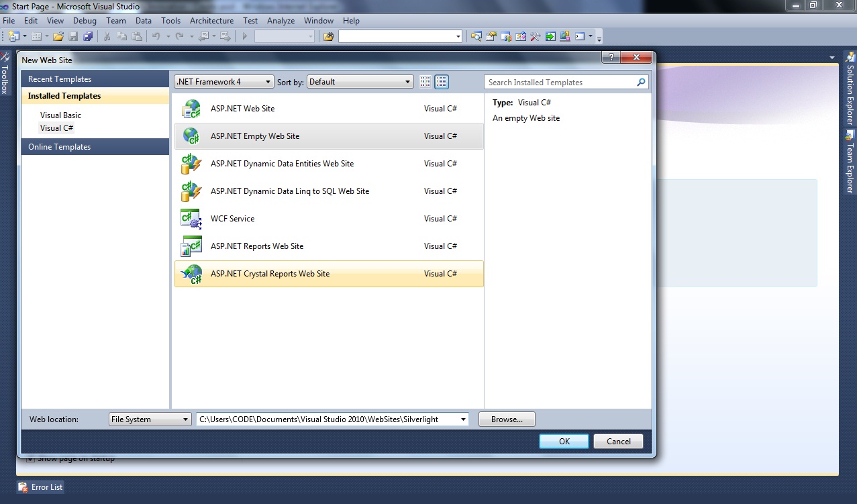The height and width of the screenshot is (504, 857).
Task: Open the Architecture menu
Action: 211,21
